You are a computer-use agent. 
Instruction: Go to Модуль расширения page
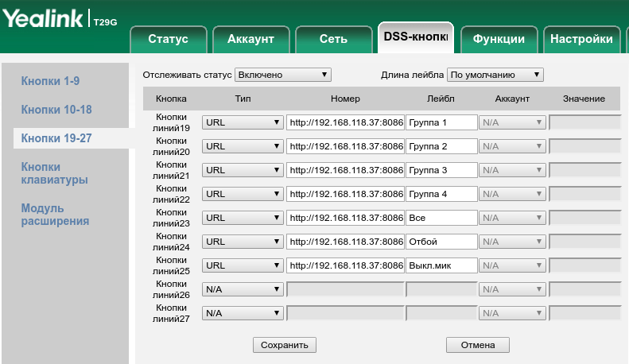click(54, 215)
